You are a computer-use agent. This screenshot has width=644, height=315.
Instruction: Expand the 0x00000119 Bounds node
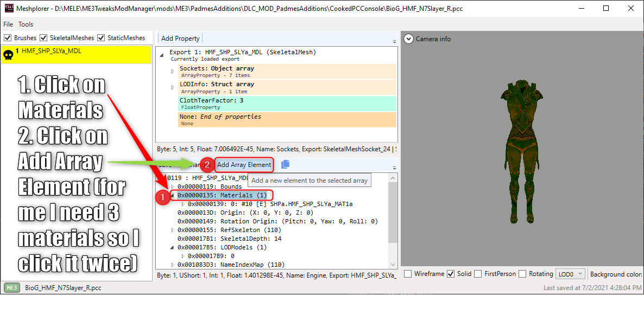pos(173,187)
